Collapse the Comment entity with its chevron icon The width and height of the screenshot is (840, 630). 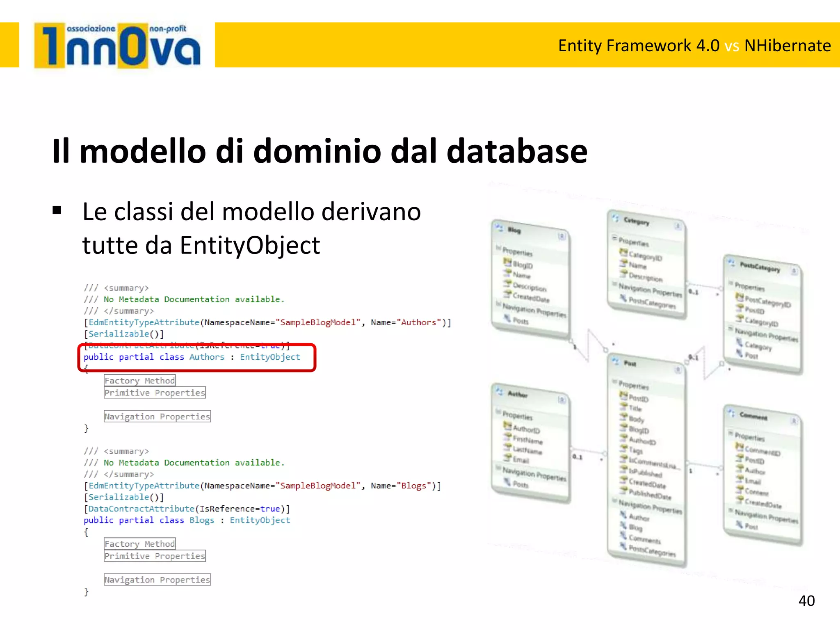point(794,421)
